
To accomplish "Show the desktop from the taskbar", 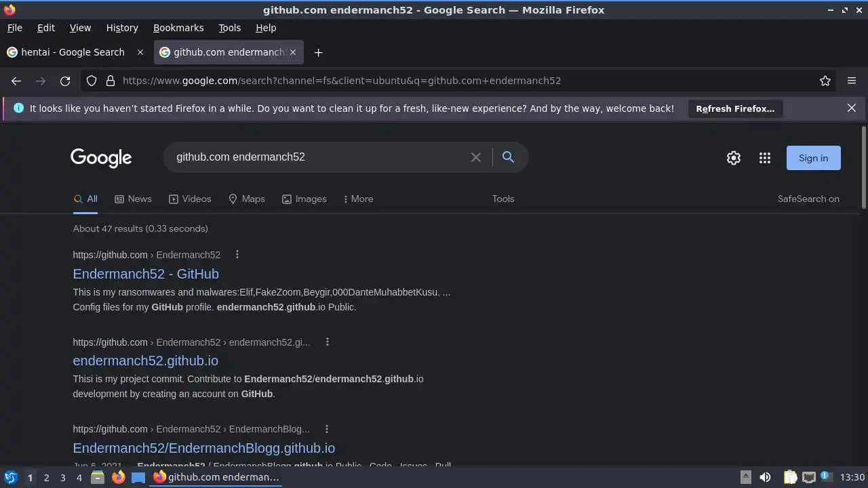I will pos(138,477).
